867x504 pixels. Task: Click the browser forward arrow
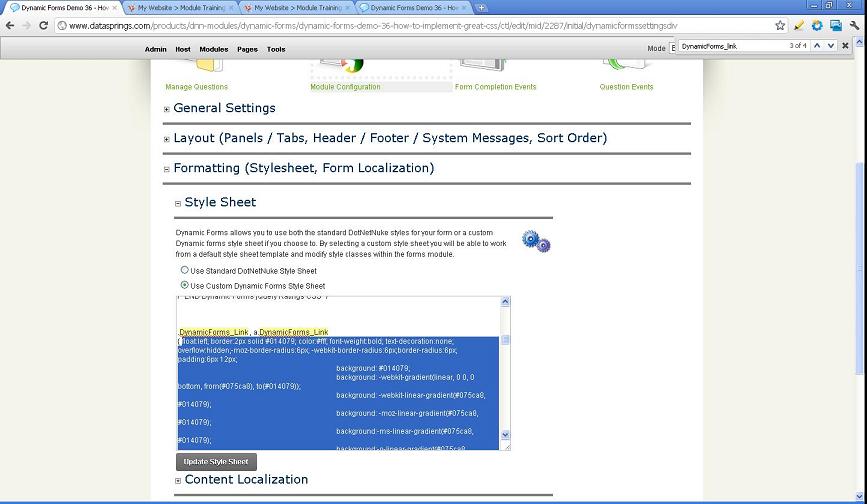coord(26,25)
